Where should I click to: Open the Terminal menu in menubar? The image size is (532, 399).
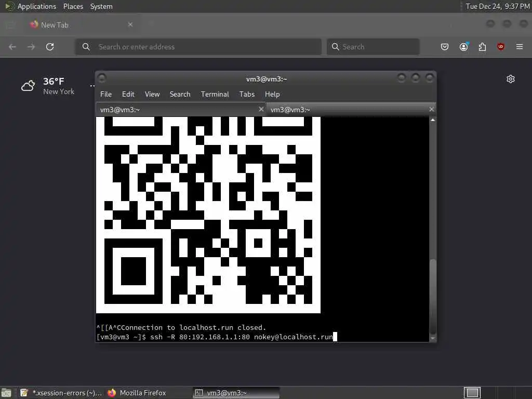[x=215, y=95]
